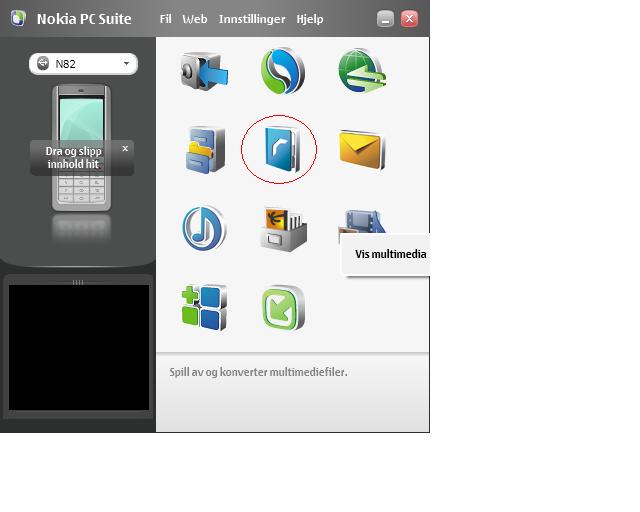640x512 pixels.
Task: Open the Connect to Internet globe icon
Action: coord(362,71)
